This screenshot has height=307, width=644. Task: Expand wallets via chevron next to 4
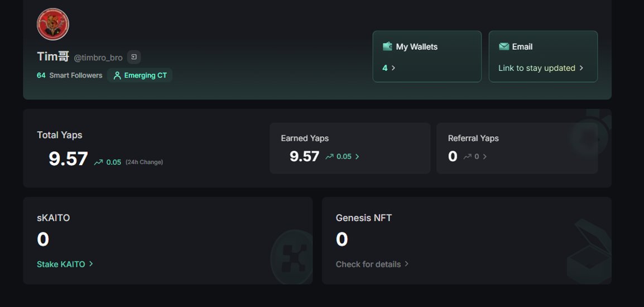[393, 68]
